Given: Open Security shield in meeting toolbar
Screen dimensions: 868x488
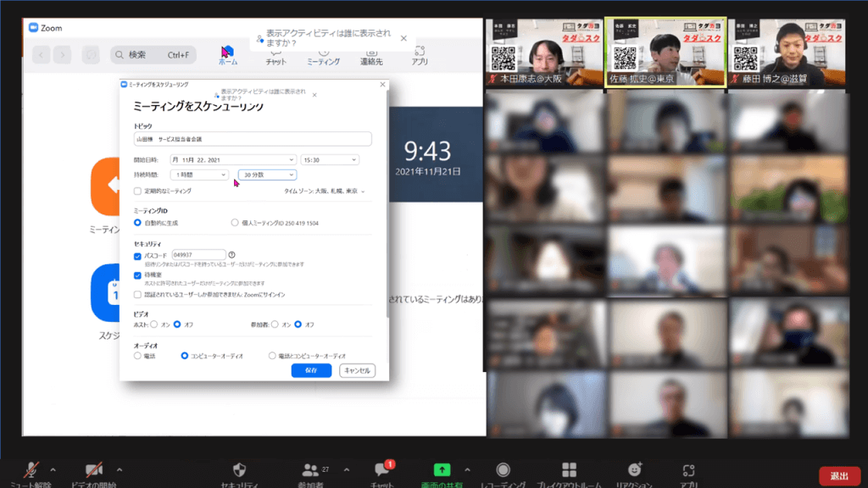Looking at the screenshot, I should coord(239,470).
